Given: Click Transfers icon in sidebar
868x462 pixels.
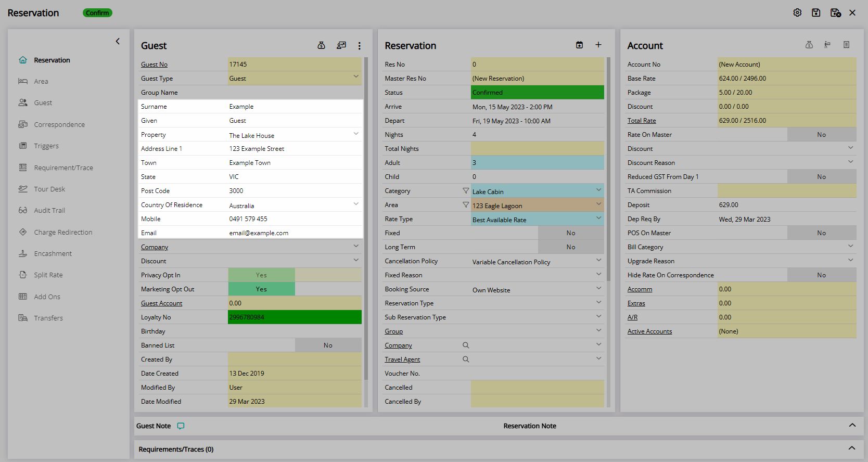Looking at the screenshot, I should coord(23,318).
